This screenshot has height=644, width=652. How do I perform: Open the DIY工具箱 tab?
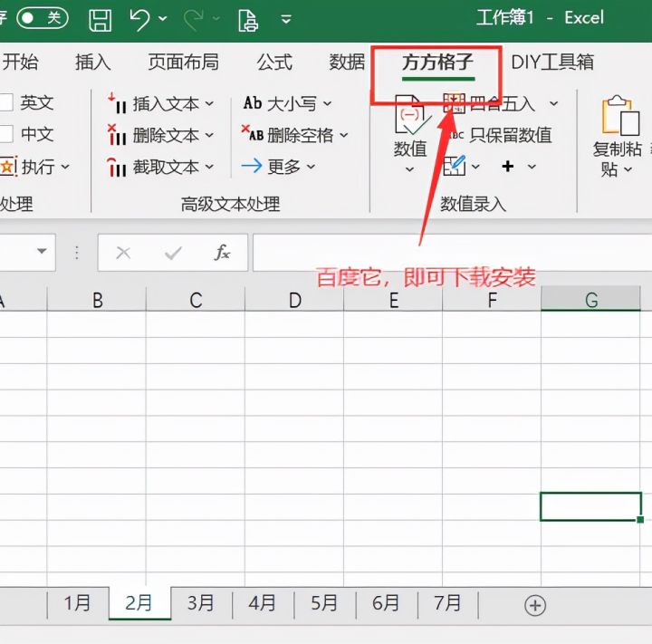click(552, 62)
